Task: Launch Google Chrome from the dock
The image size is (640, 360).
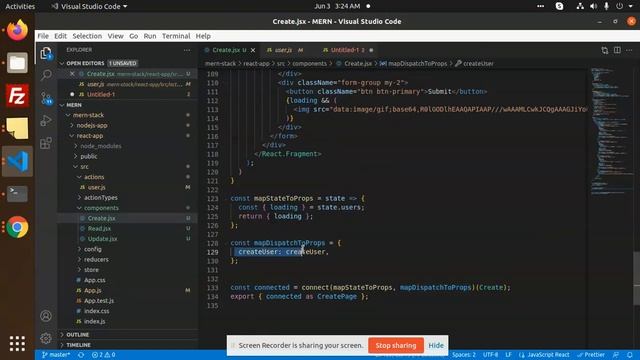Action: tap(17, 227)
